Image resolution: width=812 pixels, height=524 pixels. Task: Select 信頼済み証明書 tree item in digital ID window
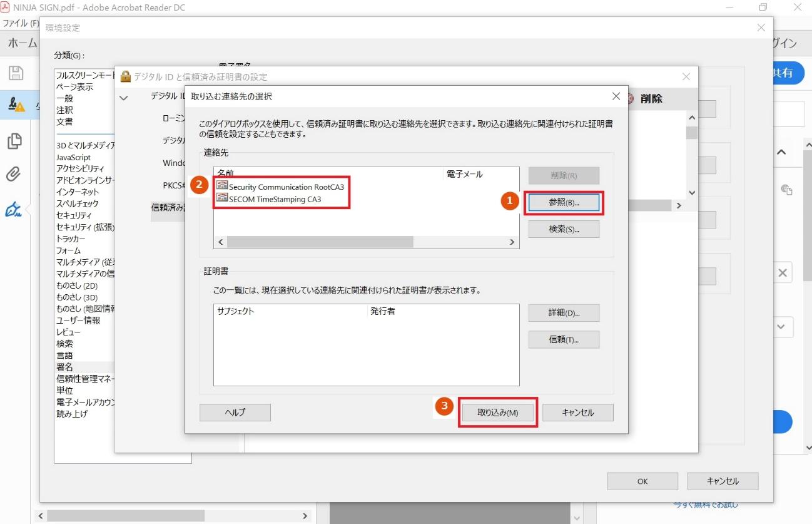click(168, 207)
